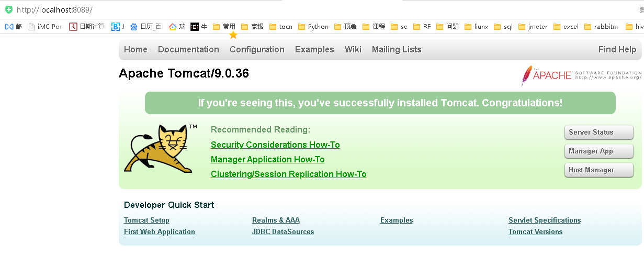Screen dimensions: 644x254
Task: Open the Examples nav bar item
Action: coord(314,50)
